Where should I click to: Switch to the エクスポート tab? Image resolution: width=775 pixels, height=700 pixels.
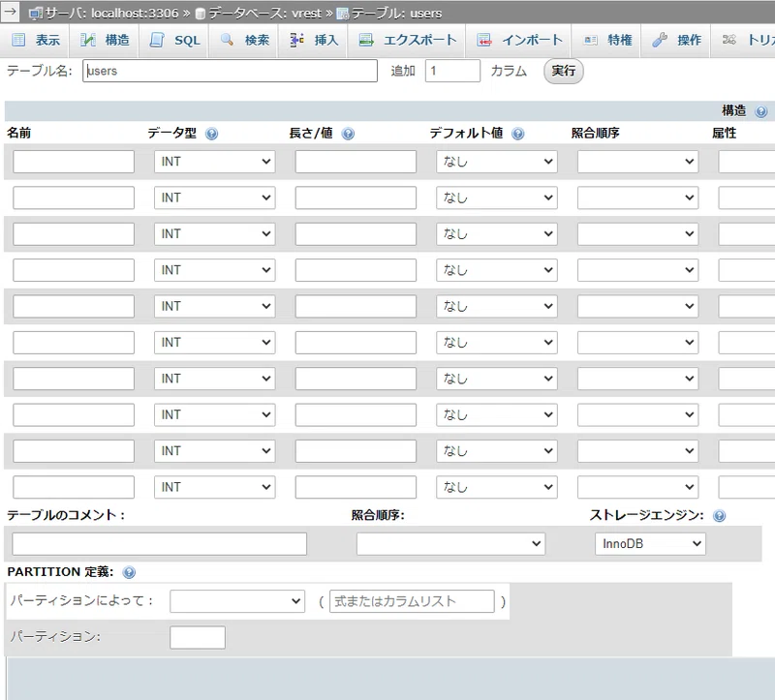(408, 40)
